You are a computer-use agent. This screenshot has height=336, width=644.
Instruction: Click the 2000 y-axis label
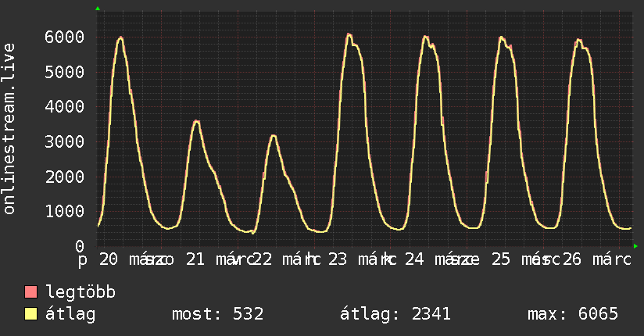click(x=65, y=177)
